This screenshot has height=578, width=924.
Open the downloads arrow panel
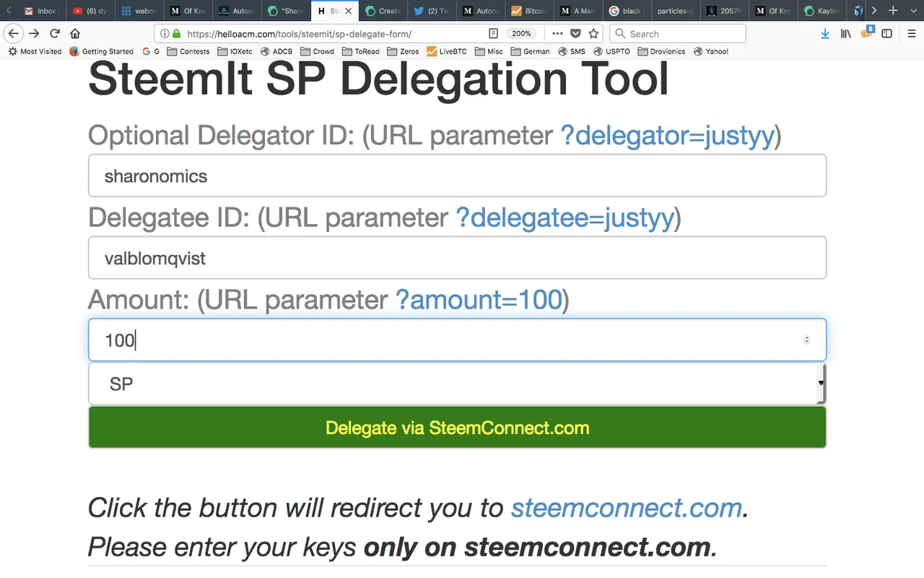pyautogui.click(x=825, y=33)
